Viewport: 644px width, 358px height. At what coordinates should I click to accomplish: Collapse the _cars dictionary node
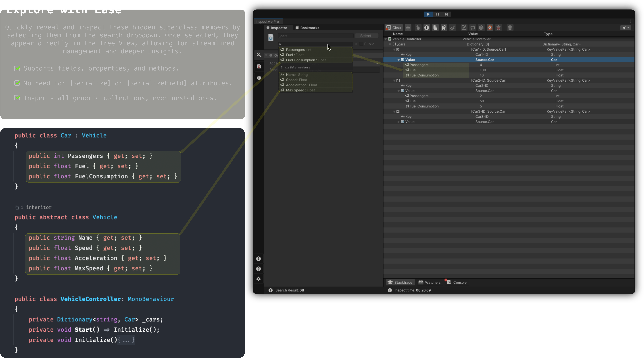[x=390, y=44]
